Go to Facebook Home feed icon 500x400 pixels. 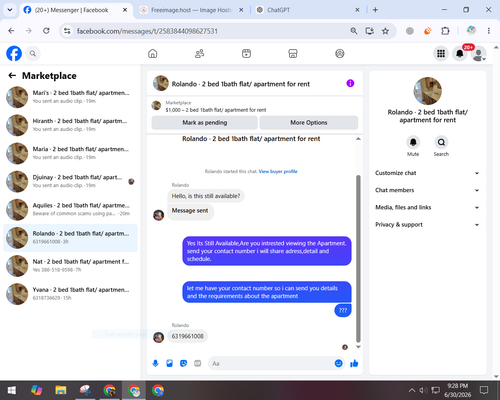153,53
